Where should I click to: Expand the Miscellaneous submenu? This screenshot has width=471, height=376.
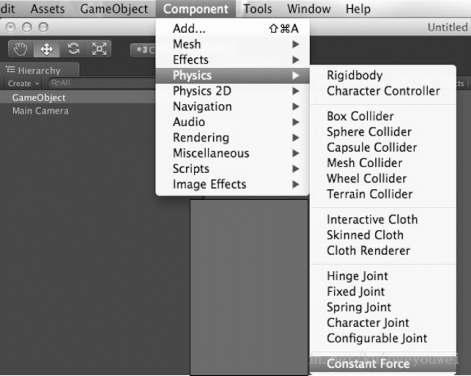(233, 153)
